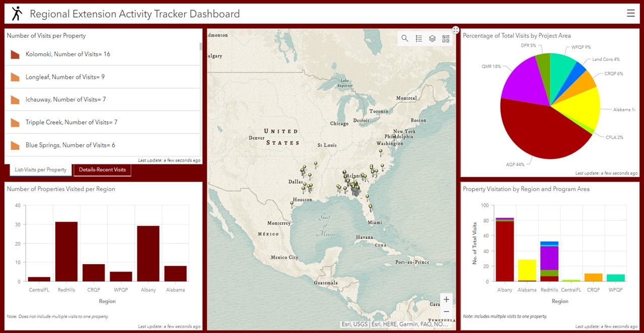Screen dimensions: 644x333
Task: Expand the map to full screen
Action: (x=455, y=30)
